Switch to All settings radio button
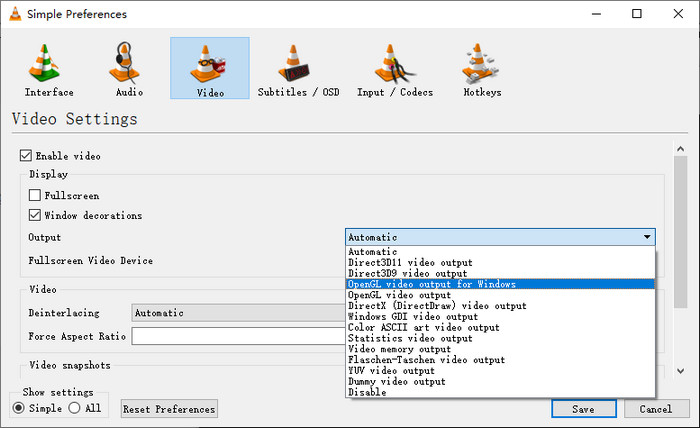 click(x=74, y=408)
